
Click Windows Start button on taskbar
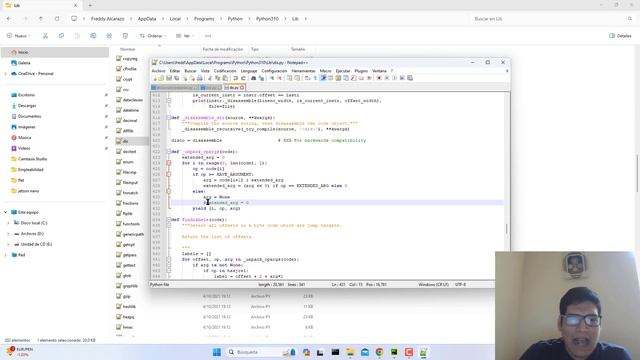pyautogui.click(x=217, y=352)
